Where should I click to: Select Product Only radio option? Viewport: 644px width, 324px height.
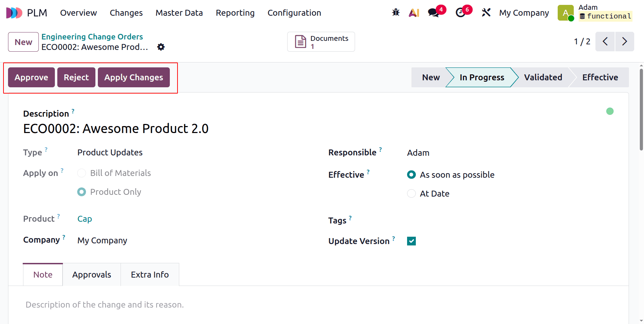[81, 192]
